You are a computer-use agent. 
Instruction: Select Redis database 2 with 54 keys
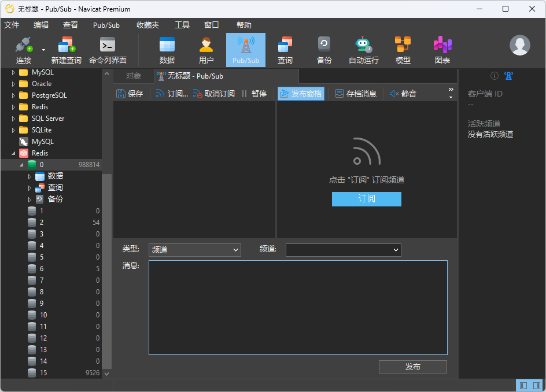[51, 223]
